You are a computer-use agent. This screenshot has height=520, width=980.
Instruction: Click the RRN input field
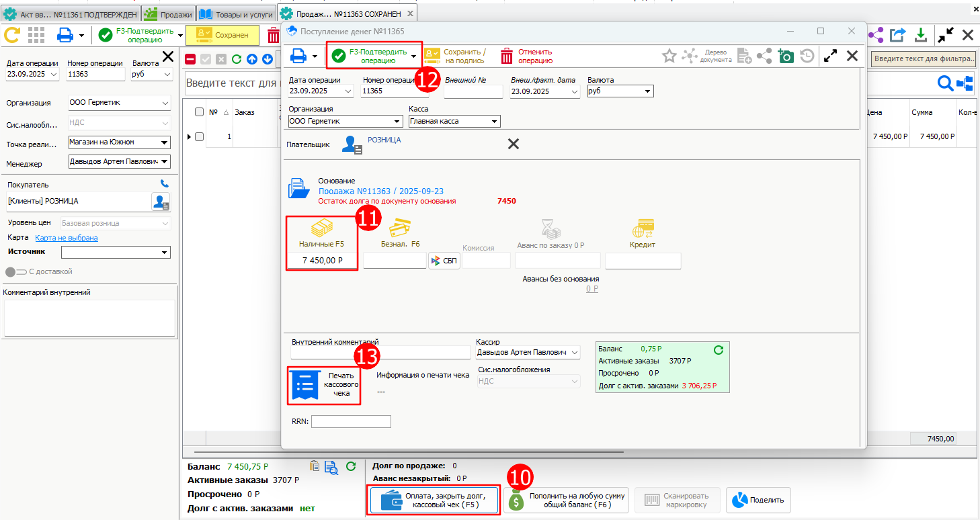pos(350,421)
